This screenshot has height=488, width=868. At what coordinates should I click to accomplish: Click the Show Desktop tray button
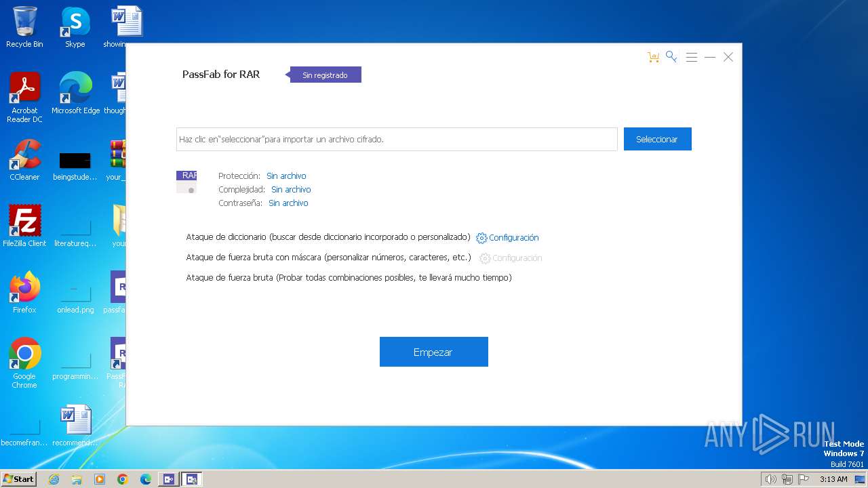pyautogui.click(x=861, y=479)
